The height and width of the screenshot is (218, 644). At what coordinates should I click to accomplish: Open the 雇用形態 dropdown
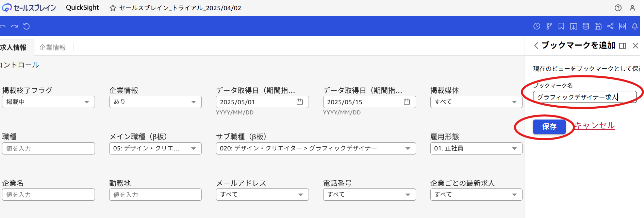pyautogui.click(x=476, y=148)
